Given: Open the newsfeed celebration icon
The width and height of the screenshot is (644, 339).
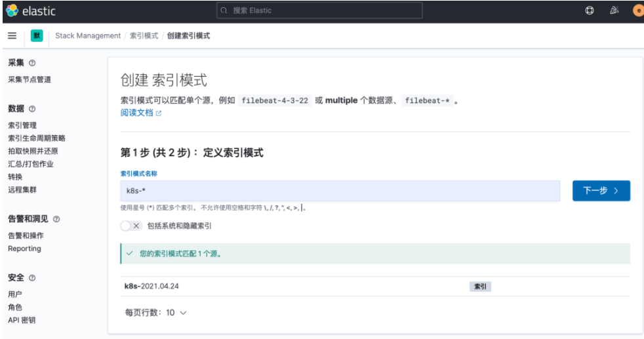Looking at the screenshot, I should [x=614, y=10].
